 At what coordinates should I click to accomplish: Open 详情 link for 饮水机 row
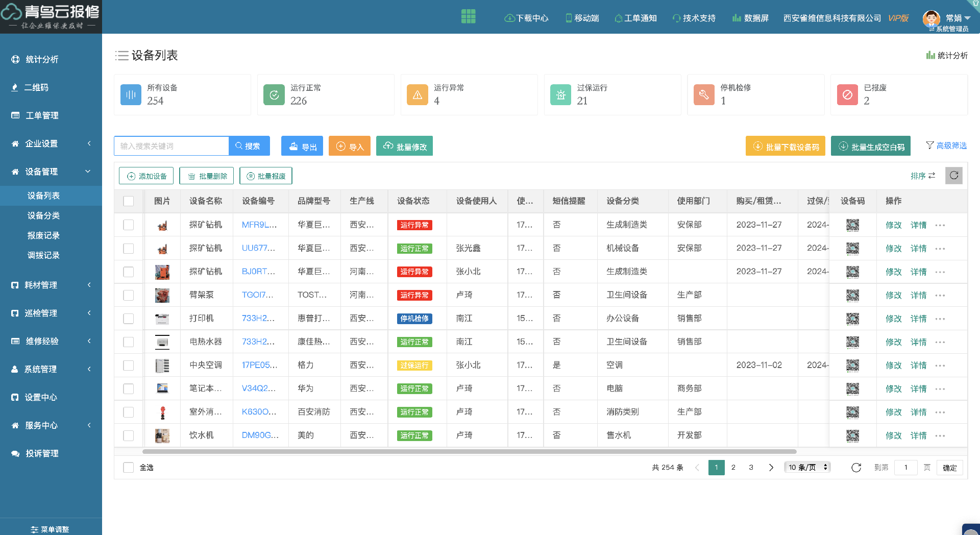click(x=918, y=435)
